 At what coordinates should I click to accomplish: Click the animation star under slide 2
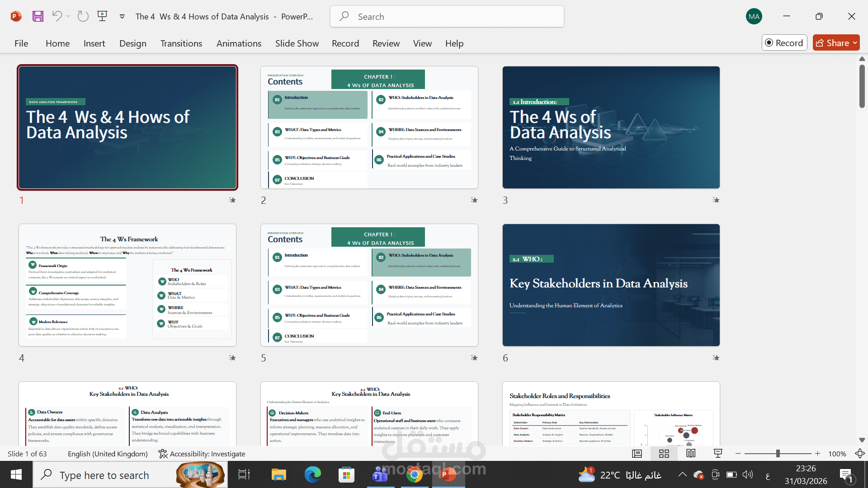click(474, 200)
